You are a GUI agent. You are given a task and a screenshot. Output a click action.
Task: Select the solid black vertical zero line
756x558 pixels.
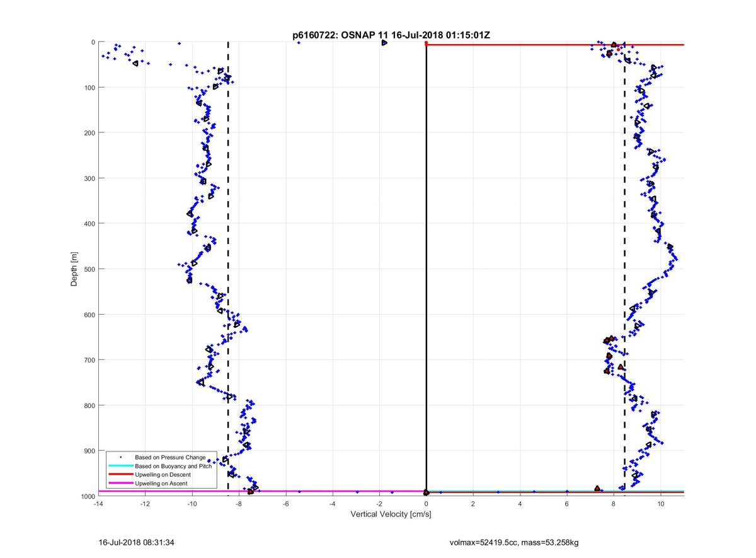click(427, 252)
